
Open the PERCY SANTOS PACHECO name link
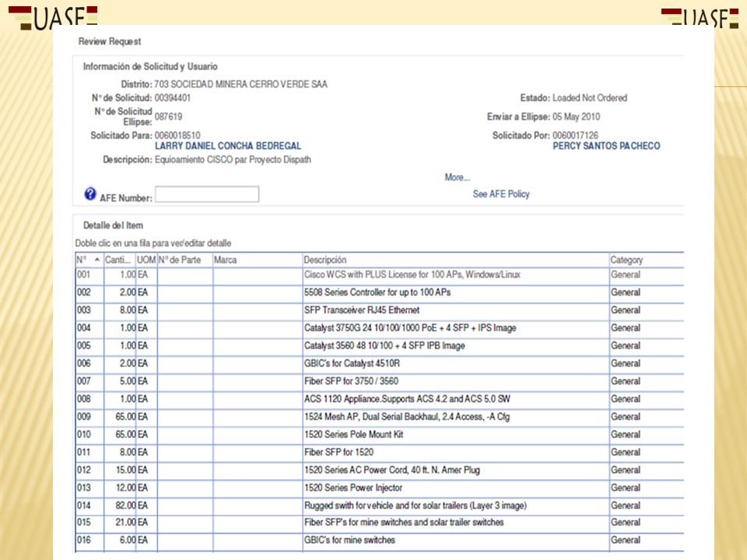(x=606, y=145)
